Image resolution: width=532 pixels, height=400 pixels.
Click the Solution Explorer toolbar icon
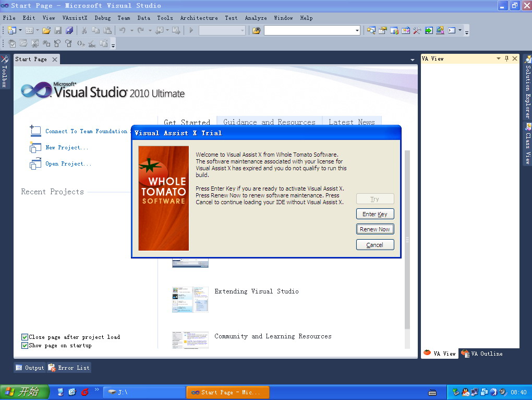(371, 31)
